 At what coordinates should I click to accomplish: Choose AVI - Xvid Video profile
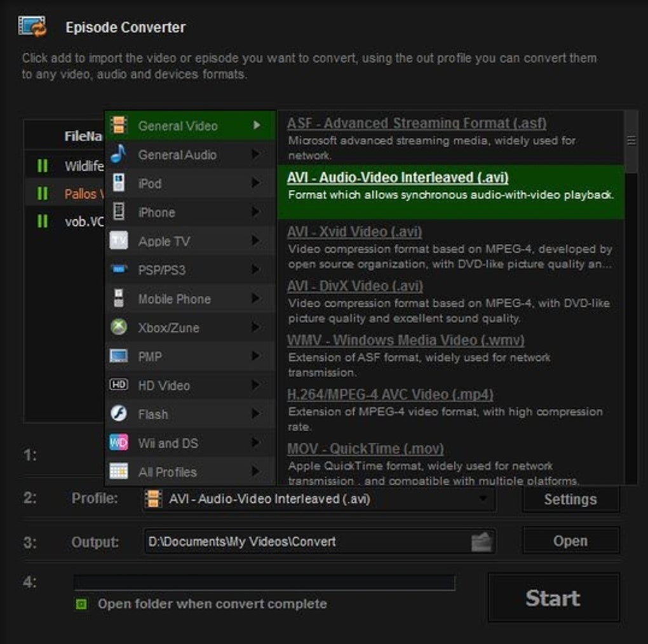coord(450,246)
